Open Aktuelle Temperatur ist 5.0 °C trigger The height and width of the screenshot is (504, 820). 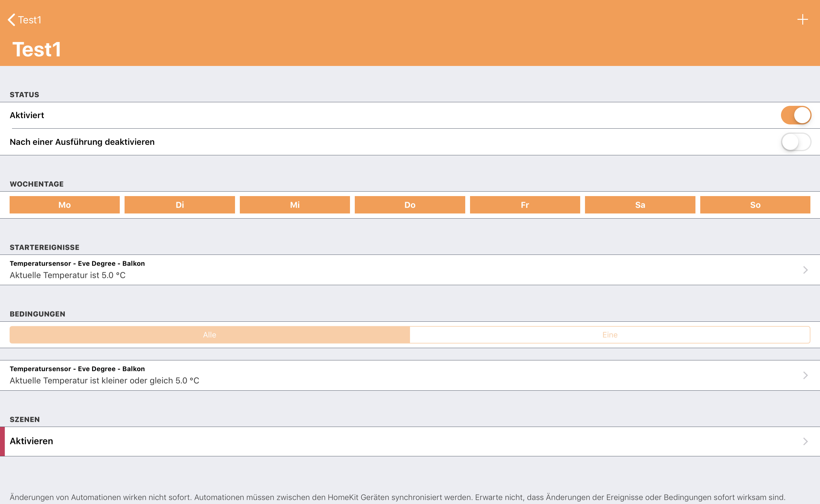click(68, 275)
